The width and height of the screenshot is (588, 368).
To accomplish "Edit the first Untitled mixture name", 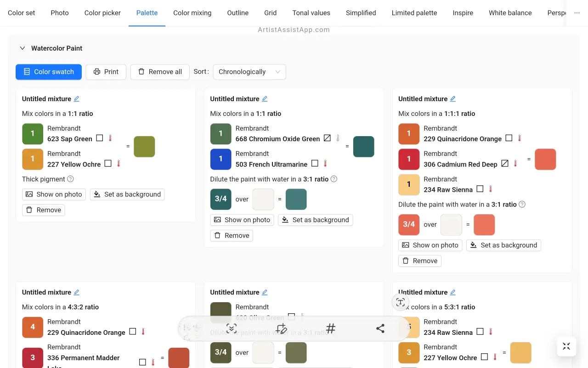I will pos(77,99).
